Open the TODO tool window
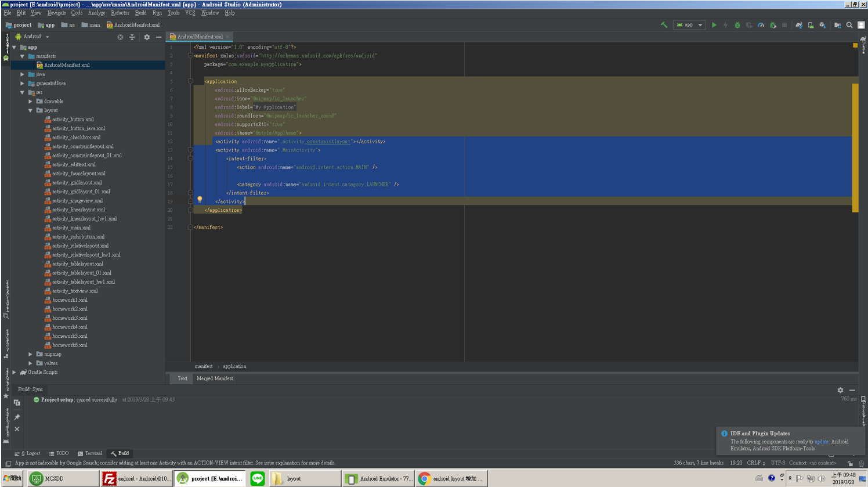The height and width of the screenshot is (487, 868). pos(59,453)
